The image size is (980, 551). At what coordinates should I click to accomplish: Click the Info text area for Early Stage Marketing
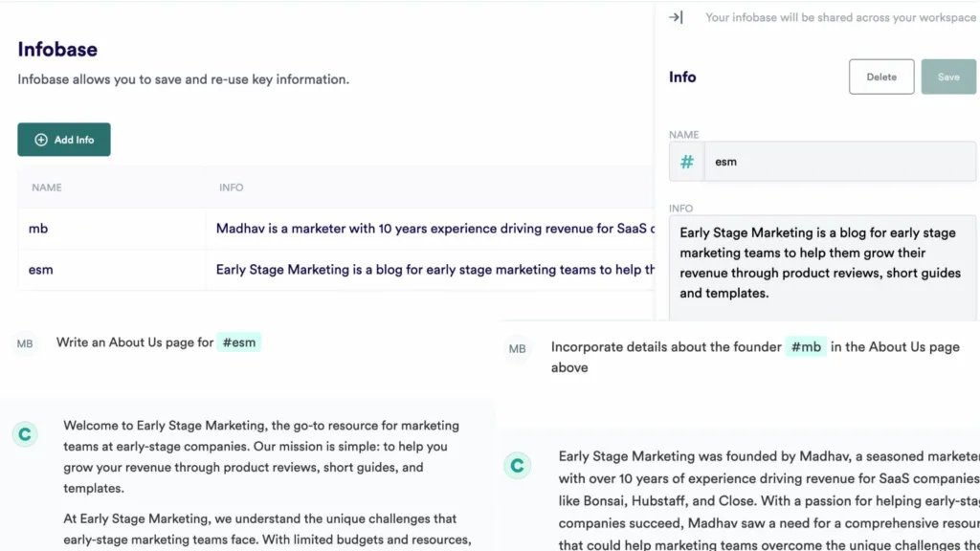tap(822, 268)
